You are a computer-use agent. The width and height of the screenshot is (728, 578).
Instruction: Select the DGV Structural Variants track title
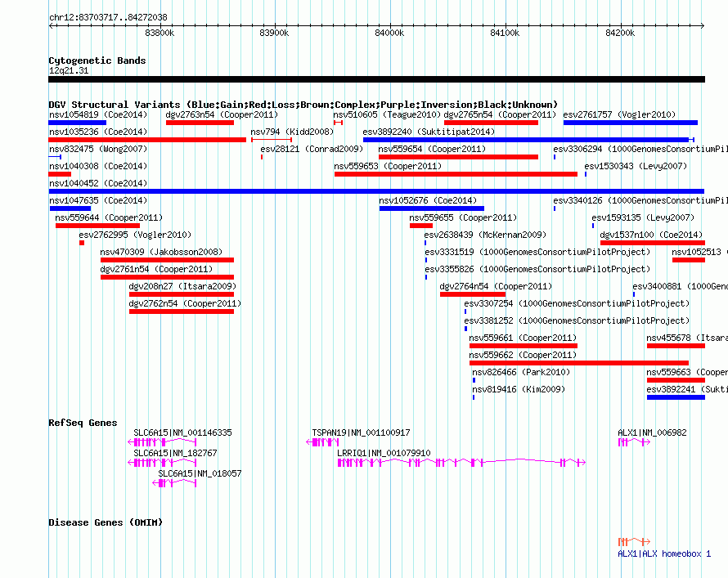tap(303, 105)
